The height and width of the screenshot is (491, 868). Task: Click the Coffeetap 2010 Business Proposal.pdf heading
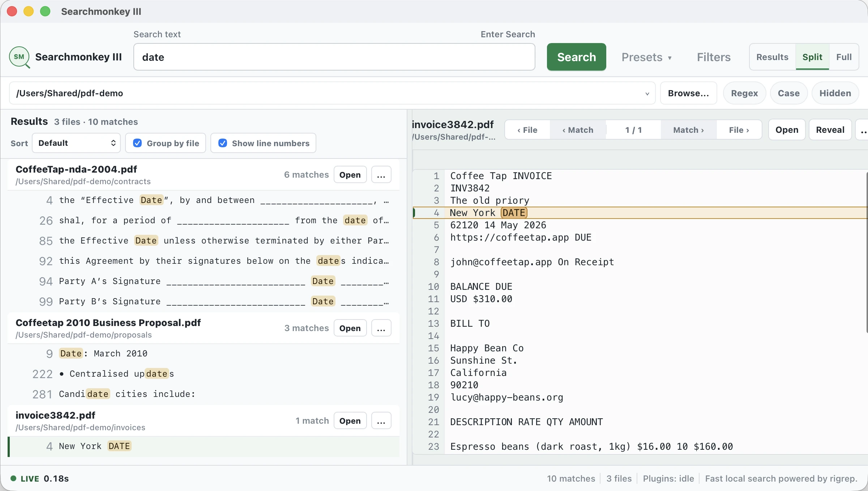pos(108,323)
